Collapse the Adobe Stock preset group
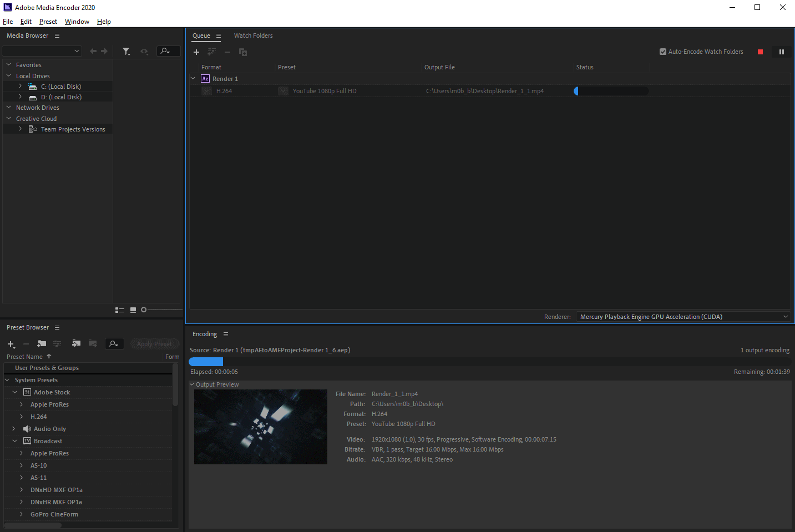 pos(15,392)
